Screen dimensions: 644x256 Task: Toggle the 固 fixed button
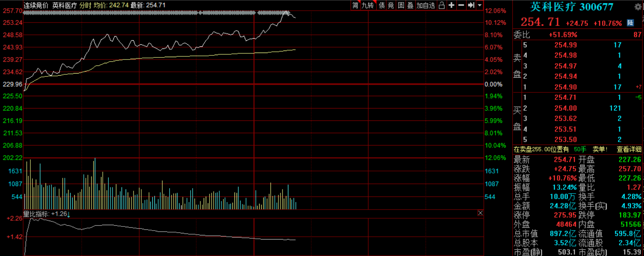click(400, 5)
